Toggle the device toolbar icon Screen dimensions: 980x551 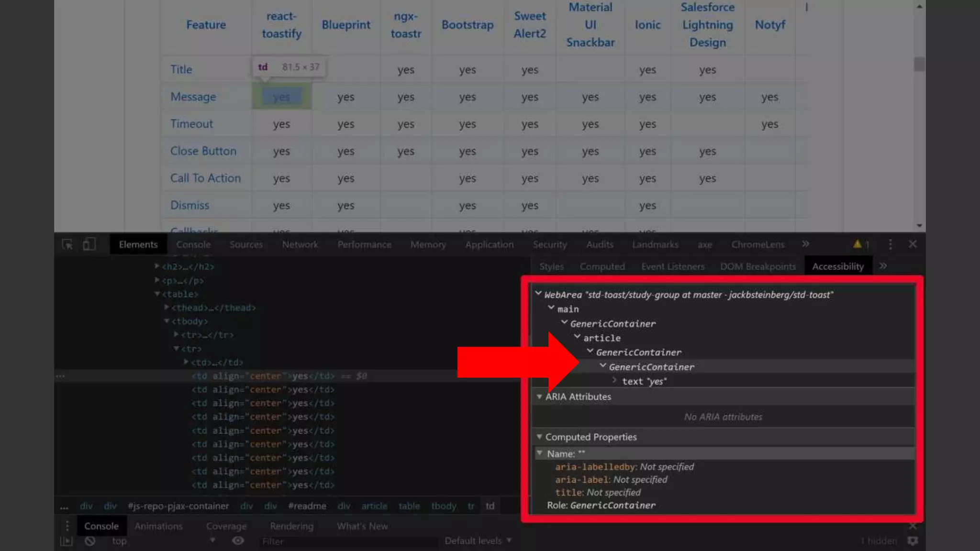pyautogui.click(x=89, y=244)
